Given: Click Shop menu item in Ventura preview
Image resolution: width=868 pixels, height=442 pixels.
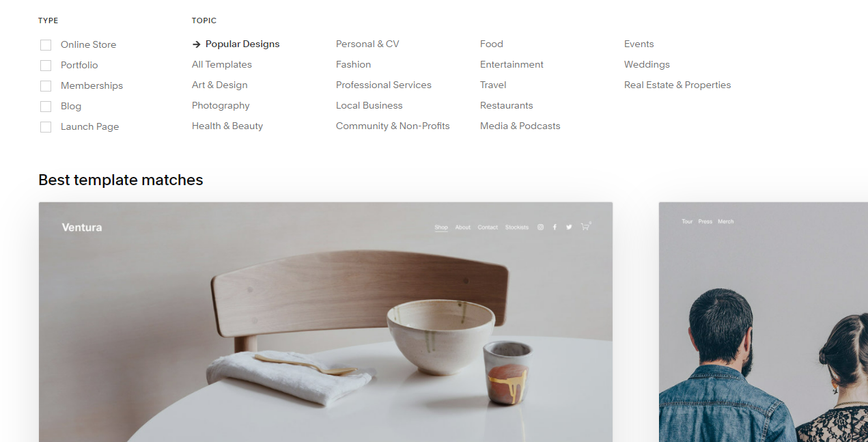Looking at the screenshot, I should pos(441,227).
